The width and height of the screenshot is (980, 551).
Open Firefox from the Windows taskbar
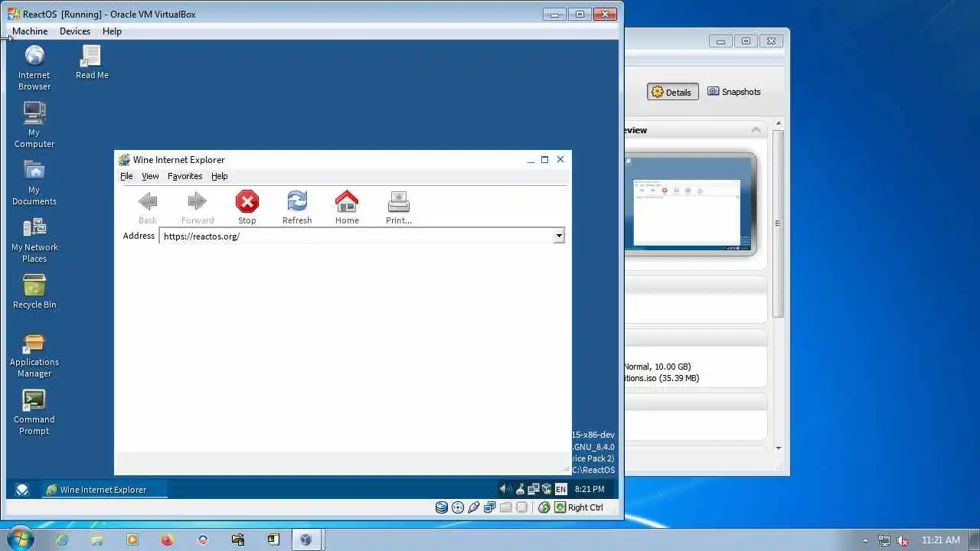click(x=168, y=540)
